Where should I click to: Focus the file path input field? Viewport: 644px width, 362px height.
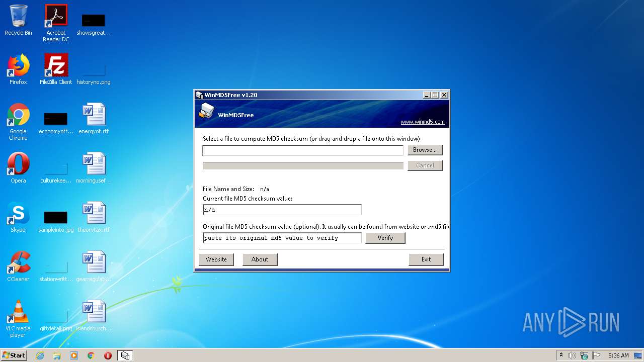coord(303,150)
